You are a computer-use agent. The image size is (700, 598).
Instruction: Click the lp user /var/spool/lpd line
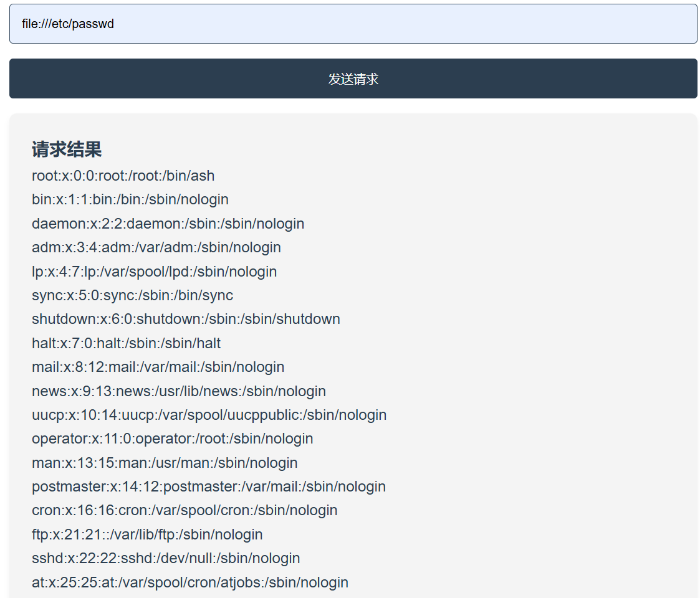click(x=154, y=272)
